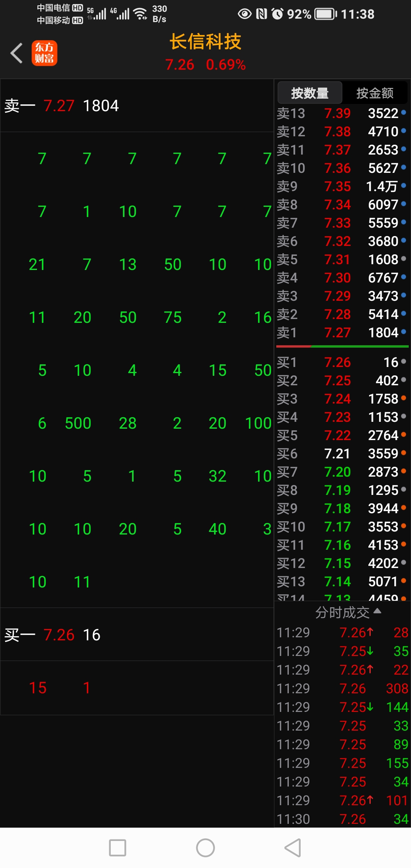Switch to 按数量 view
This screenshot has height=868, width=411.
310,93
